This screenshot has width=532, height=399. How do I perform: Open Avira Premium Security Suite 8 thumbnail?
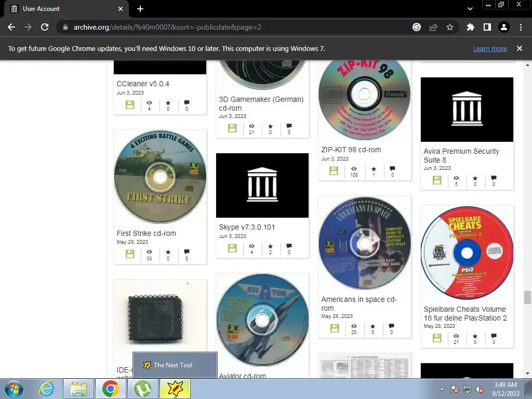click(467, 110)
